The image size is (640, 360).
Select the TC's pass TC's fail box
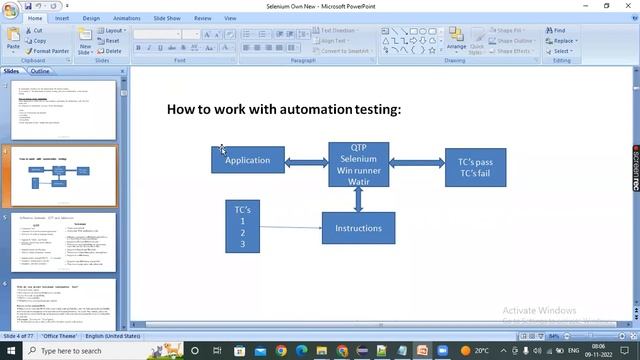point(476,167)
